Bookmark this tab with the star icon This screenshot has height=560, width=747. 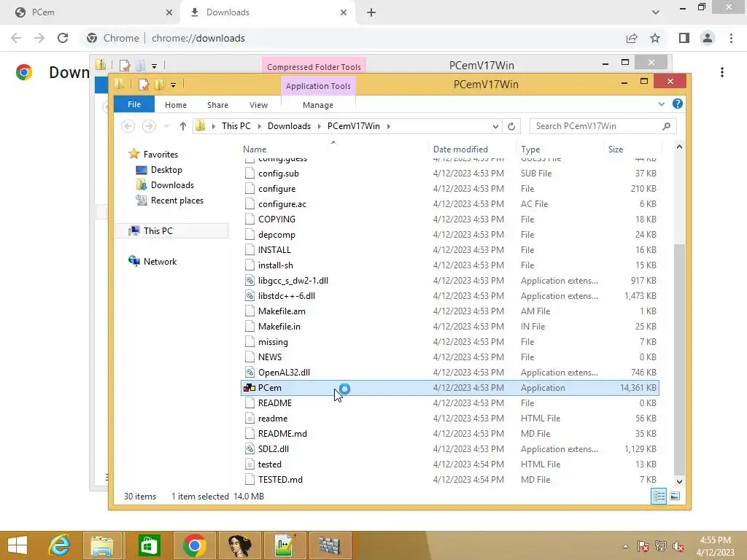click(x=655, y=38)
